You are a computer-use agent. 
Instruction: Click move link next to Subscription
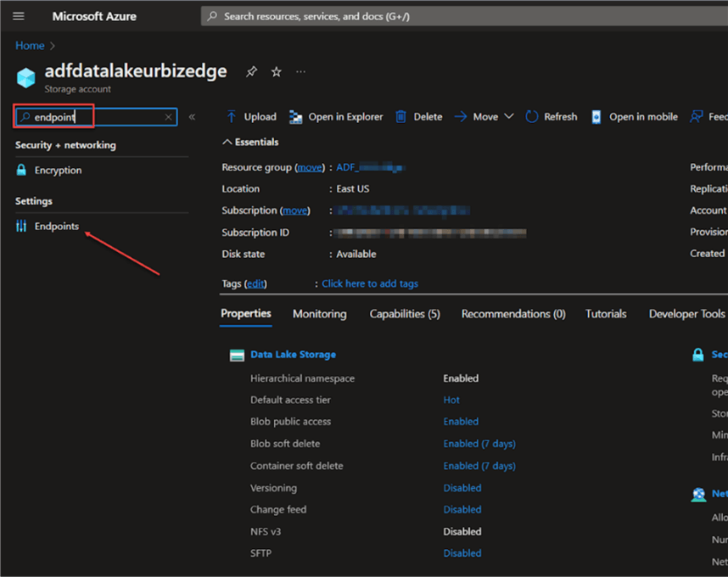tap(294, 210)
